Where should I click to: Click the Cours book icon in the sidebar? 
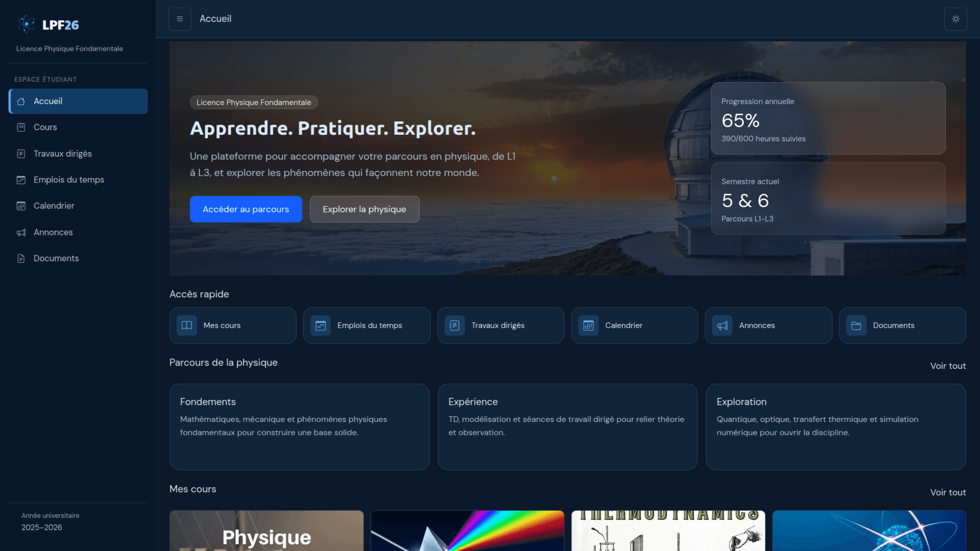pyautogui.click(x=21, y=128)
